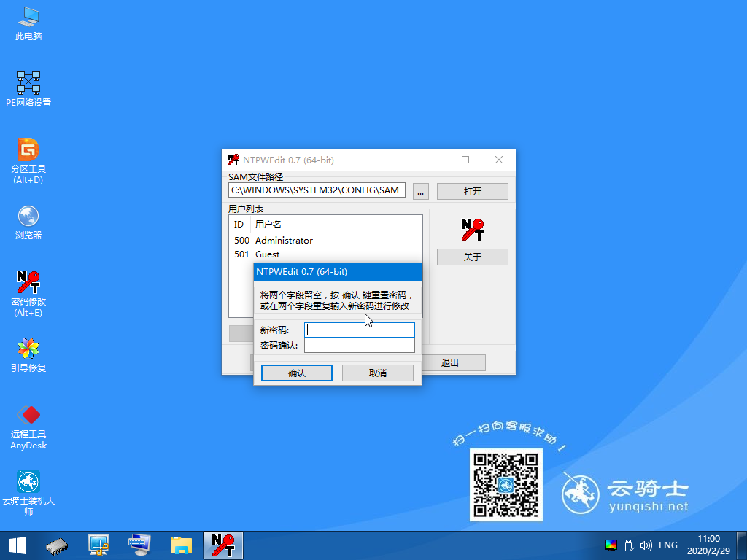Viewport: 747px width, 560px height.
Task: Click the display color tray icon
Action: tap(611, 545)
